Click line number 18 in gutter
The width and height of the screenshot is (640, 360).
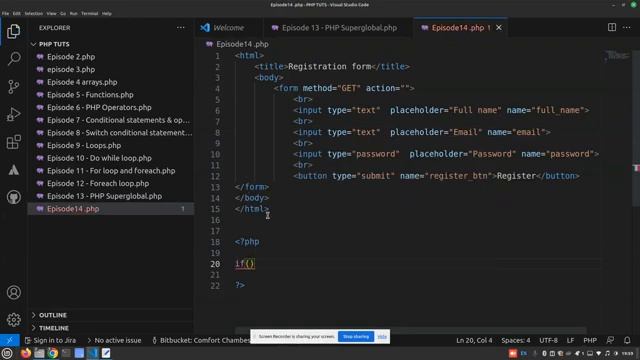tap(215, 242)
